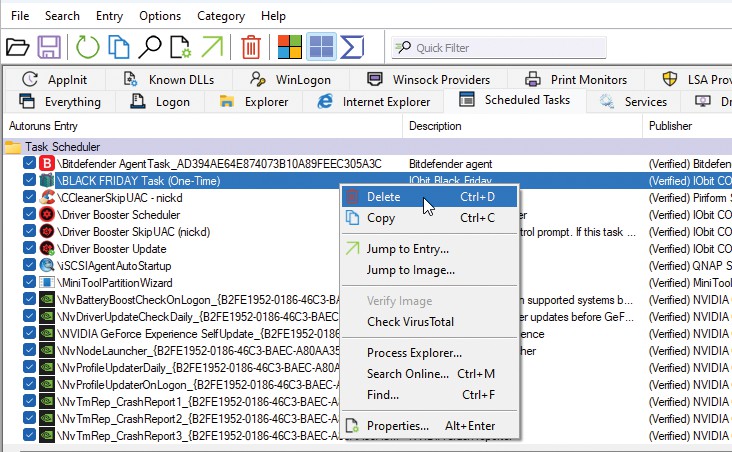This screenshot has width=732, height=452.
Task: Open the Help menu
Action: (273, 16)
